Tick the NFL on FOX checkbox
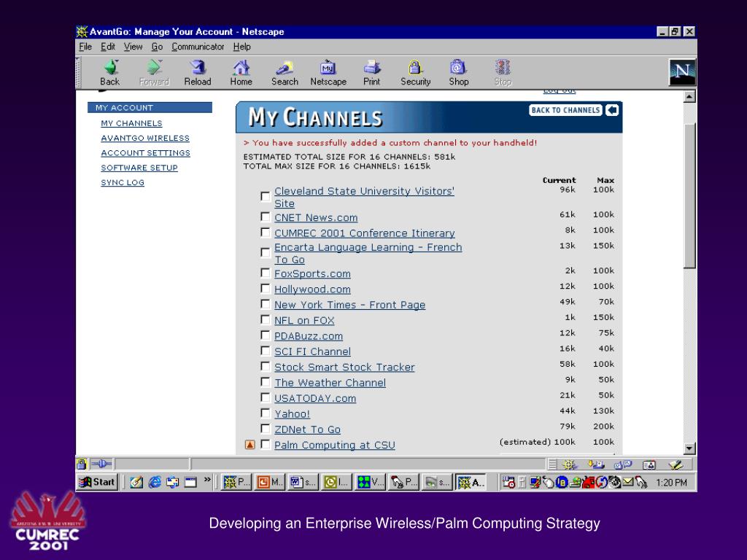747x560 pixels. pyautogui.click(x=266, y=319)
